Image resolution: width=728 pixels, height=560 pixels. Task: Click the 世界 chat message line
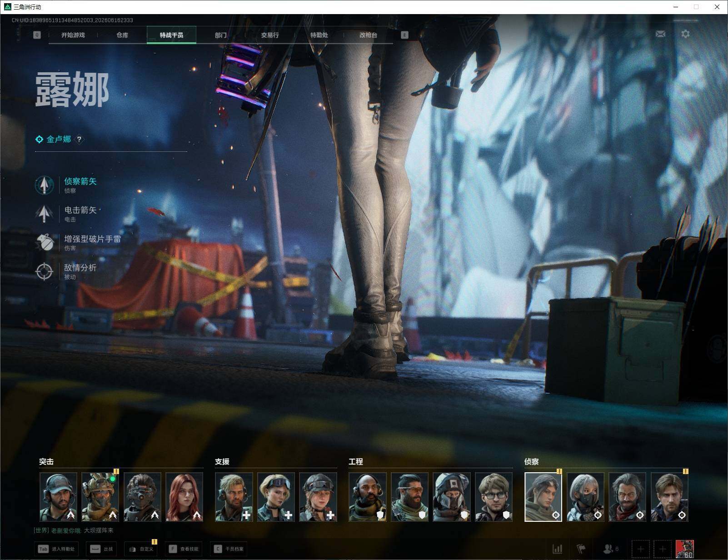click(74, 530)
